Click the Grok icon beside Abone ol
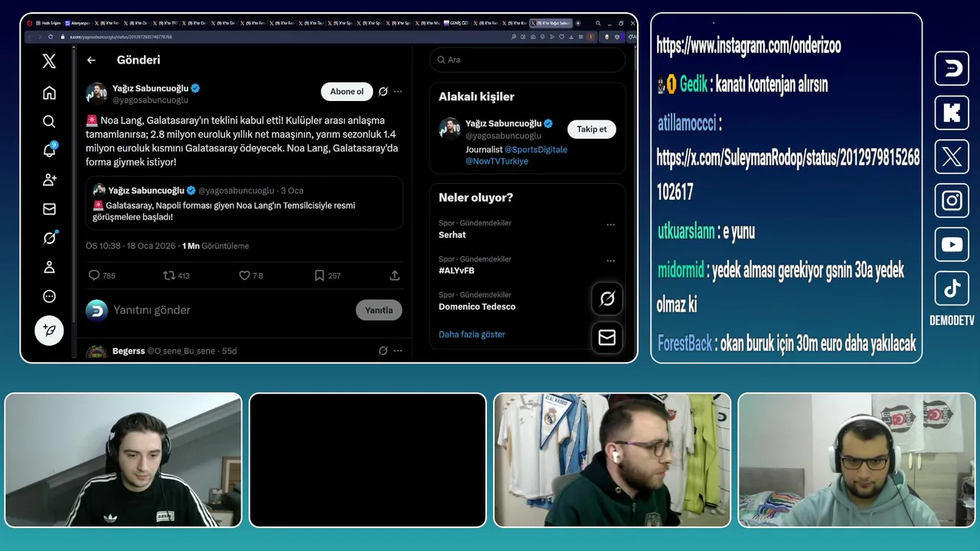This screenshot has height=551, width=980. [384, 92]
